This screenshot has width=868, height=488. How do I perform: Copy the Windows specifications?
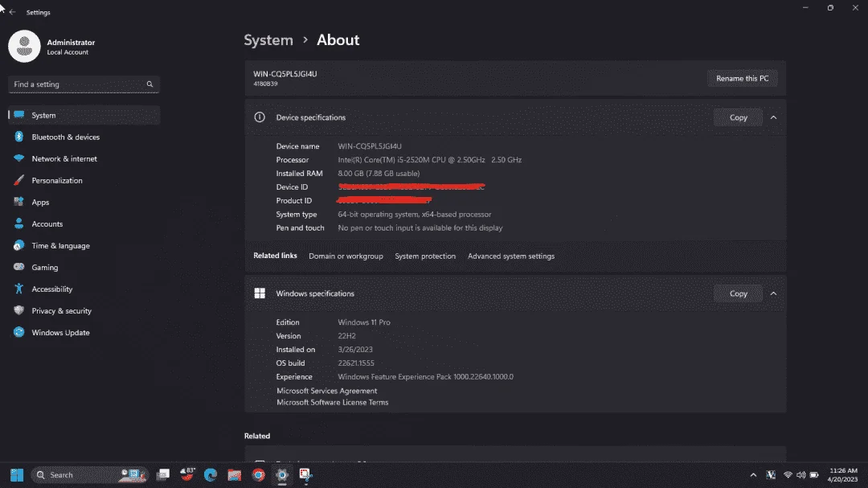[x=738, y=293]
